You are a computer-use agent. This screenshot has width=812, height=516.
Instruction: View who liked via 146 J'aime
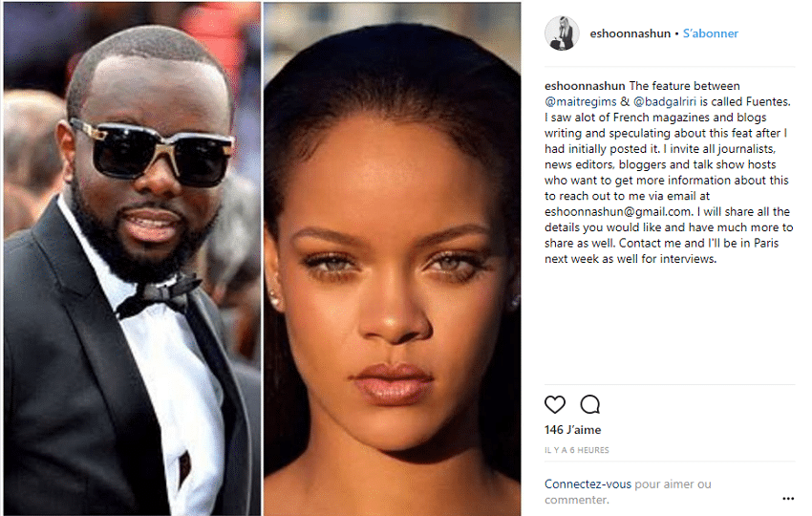[x=573, y=430]
